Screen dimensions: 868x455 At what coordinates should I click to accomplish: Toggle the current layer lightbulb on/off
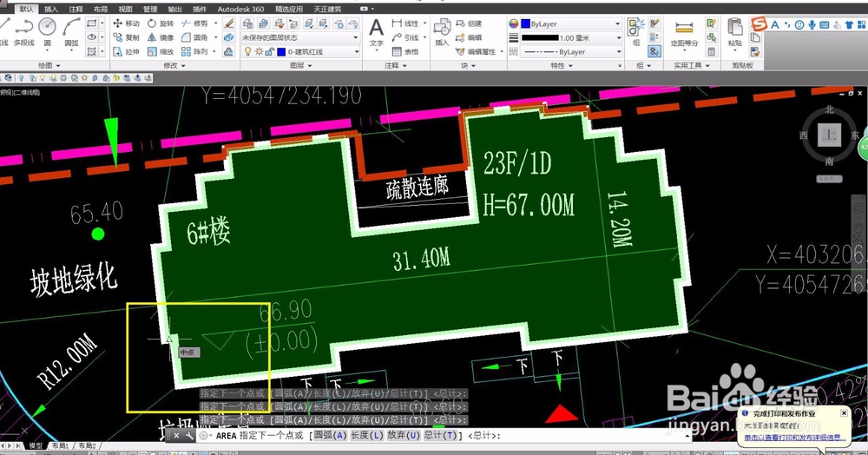(x=247, y=51)
